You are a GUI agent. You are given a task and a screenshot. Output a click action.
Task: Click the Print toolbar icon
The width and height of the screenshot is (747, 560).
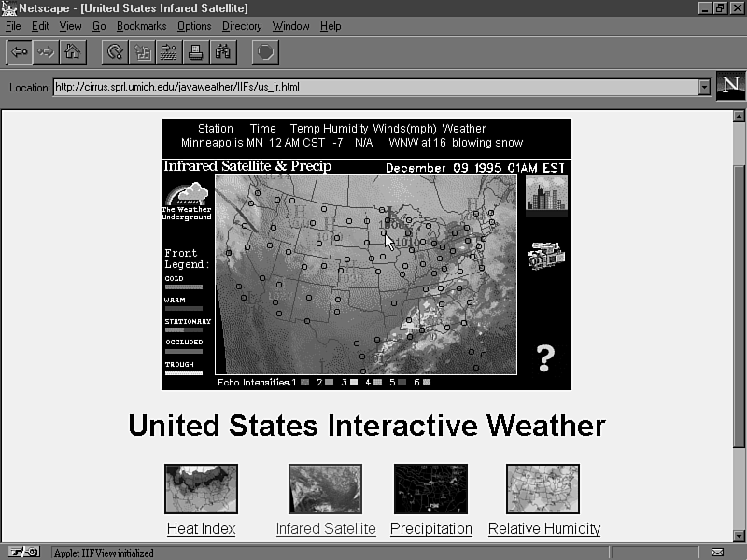pyautogui.click(x=195, y=52)
